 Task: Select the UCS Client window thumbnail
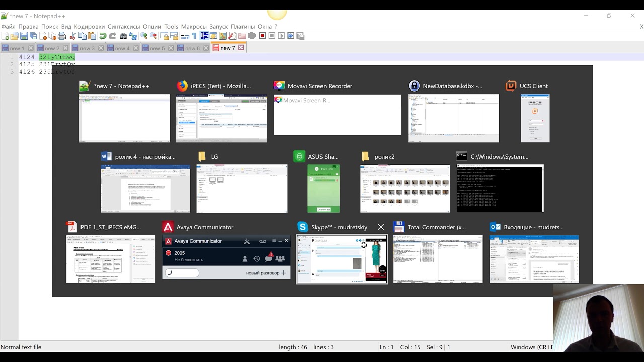[x=535, y=118]
